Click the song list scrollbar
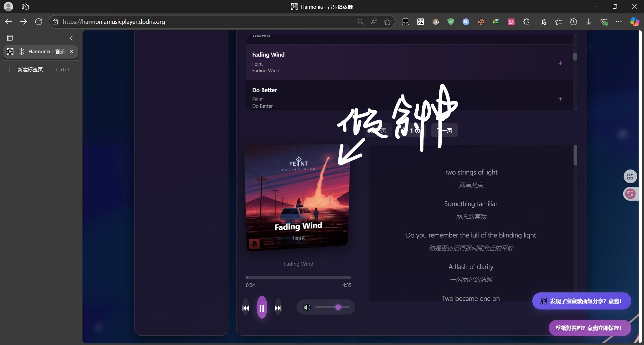Image resolution: width=644 pixels, height=345 pixels. pos(575,57)
